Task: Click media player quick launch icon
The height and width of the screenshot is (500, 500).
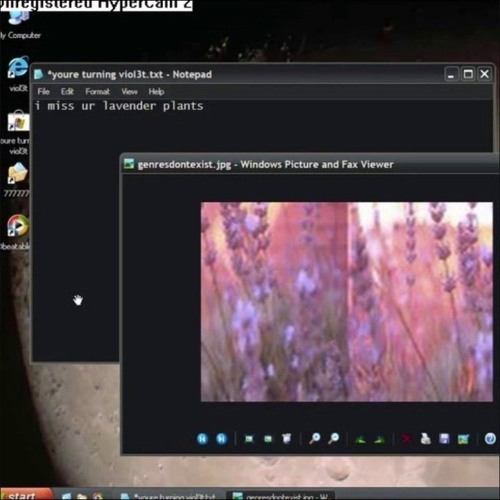Action: pyautogui.click(x=98, y=496)
